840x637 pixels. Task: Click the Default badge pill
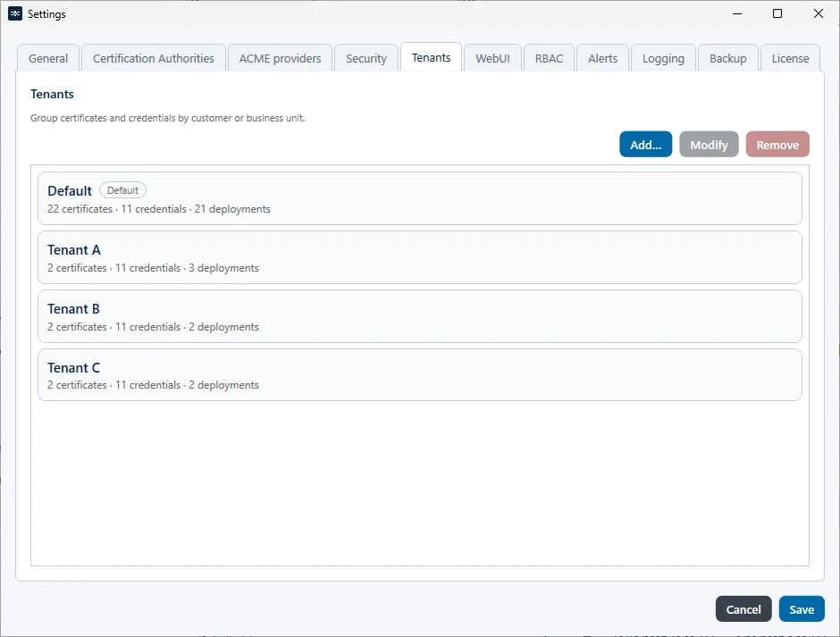point(122,190)
